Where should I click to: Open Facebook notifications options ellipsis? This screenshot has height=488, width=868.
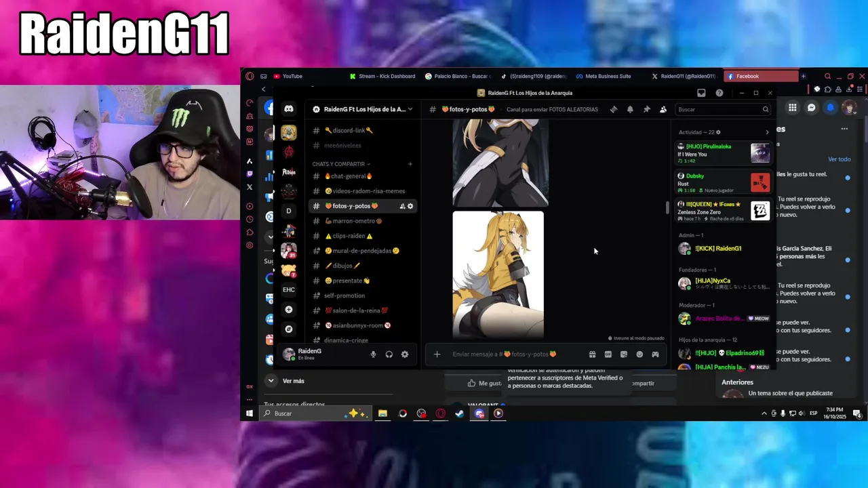844,129
